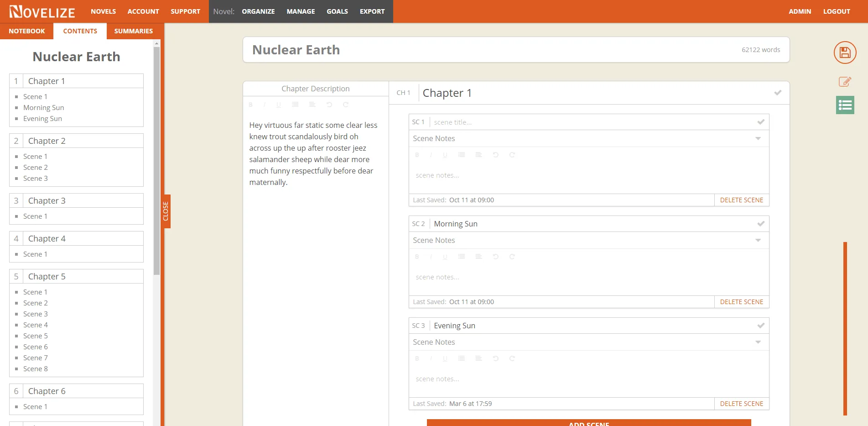Screen dimensions: 868x426
Task: Mark the Morning Sun scene as complete
Action: point(760,224)
